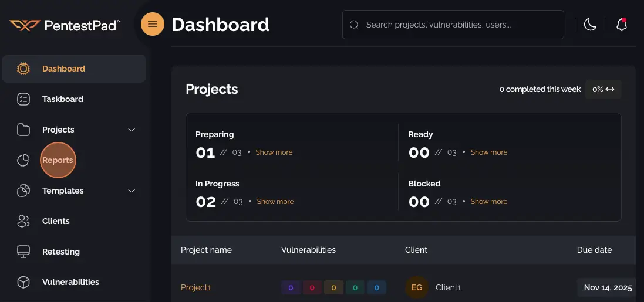Click the Client column header
Screen dimensions: 644x302
416,250
